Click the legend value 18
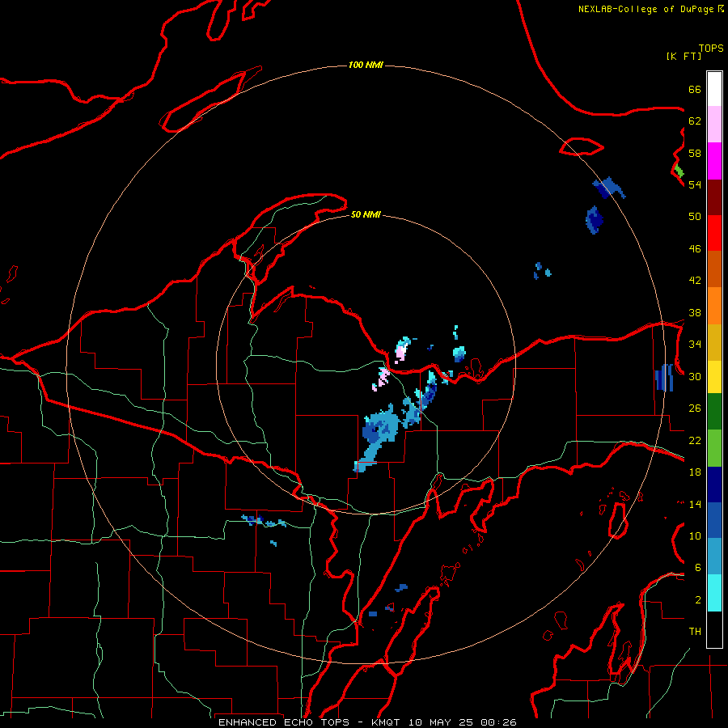Image resolution: width=728 pixels, height=728 pixels. pos(695,472)
